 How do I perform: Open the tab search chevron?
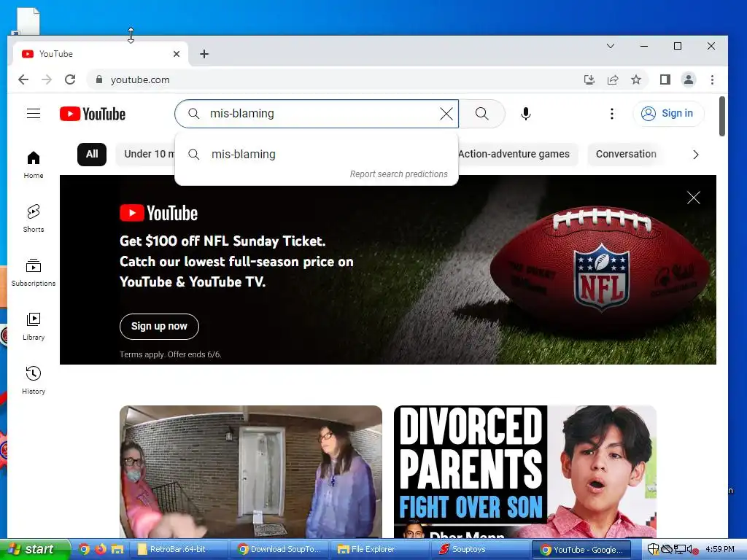tap(611, 46)
